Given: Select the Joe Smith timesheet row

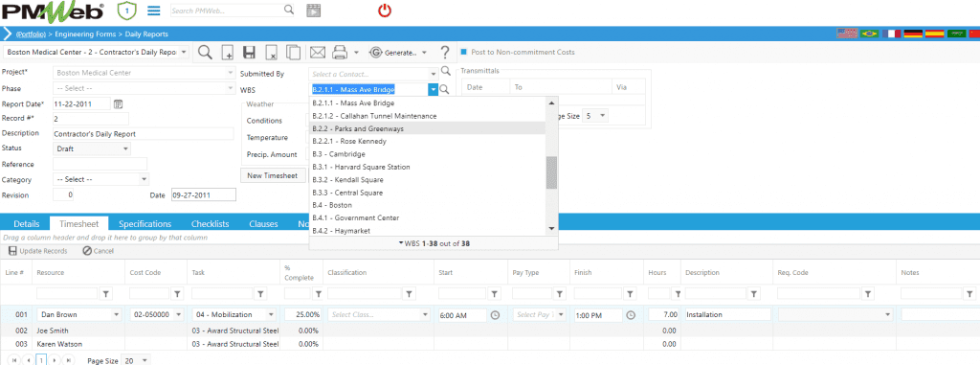Looking at the screenshot, I should click(490, 331).
